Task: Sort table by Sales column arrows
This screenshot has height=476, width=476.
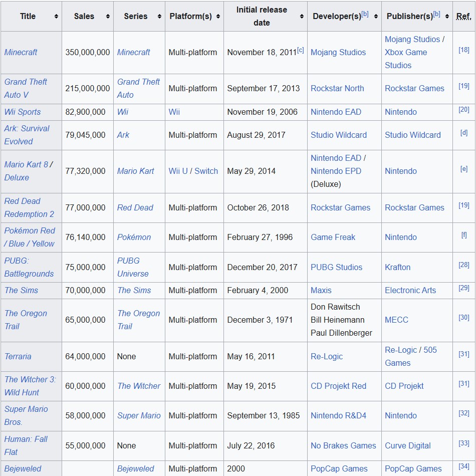Action: [x=108, y=17]
